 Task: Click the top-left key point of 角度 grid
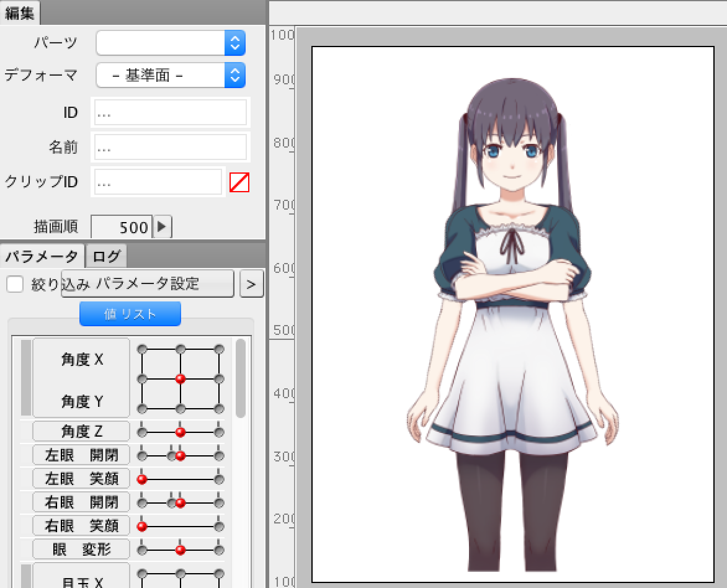tap(142, 349)
